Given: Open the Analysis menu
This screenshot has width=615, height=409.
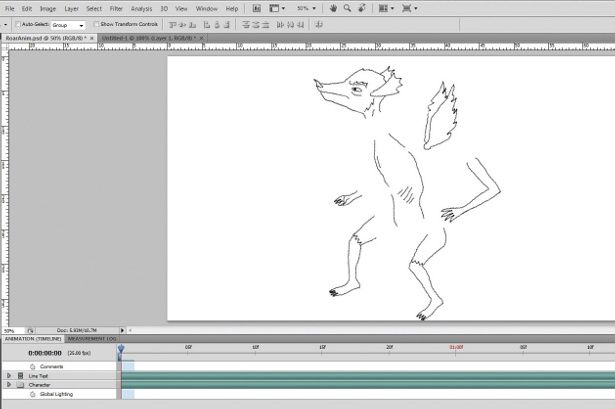Looking at the screenshot, I should (x=142, y=8).
